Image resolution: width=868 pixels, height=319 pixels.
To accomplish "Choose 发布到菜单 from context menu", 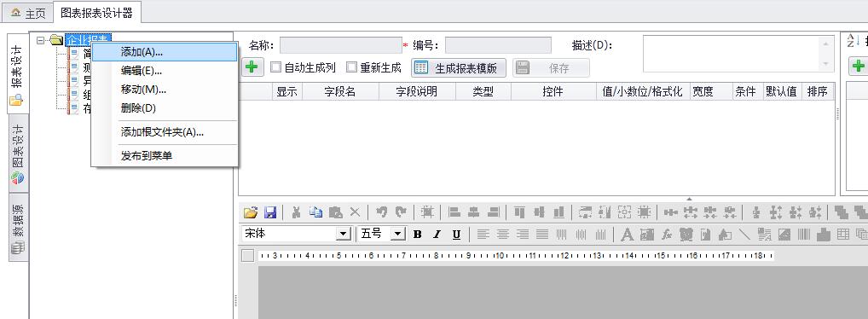I will 165,156.
